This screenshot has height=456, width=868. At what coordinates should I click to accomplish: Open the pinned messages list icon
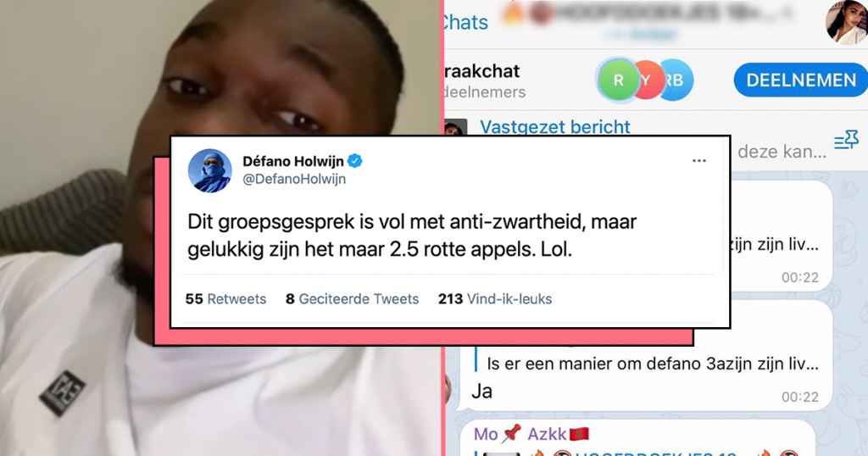tap(847, 141)
